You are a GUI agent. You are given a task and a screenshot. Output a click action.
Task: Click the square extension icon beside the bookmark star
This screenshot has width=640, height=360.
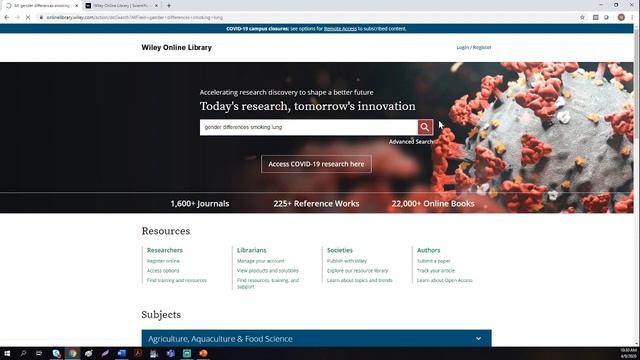(x=596, y=18)
